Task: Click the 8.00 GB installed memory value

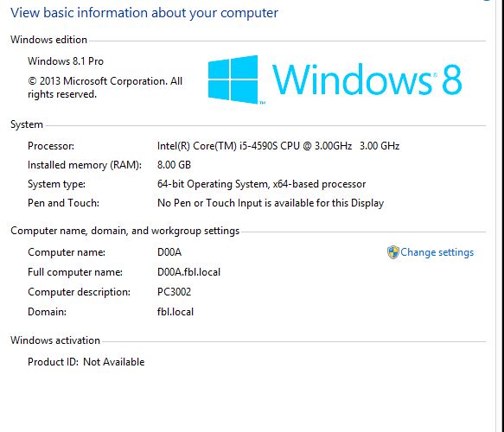Action: (174, 165)
